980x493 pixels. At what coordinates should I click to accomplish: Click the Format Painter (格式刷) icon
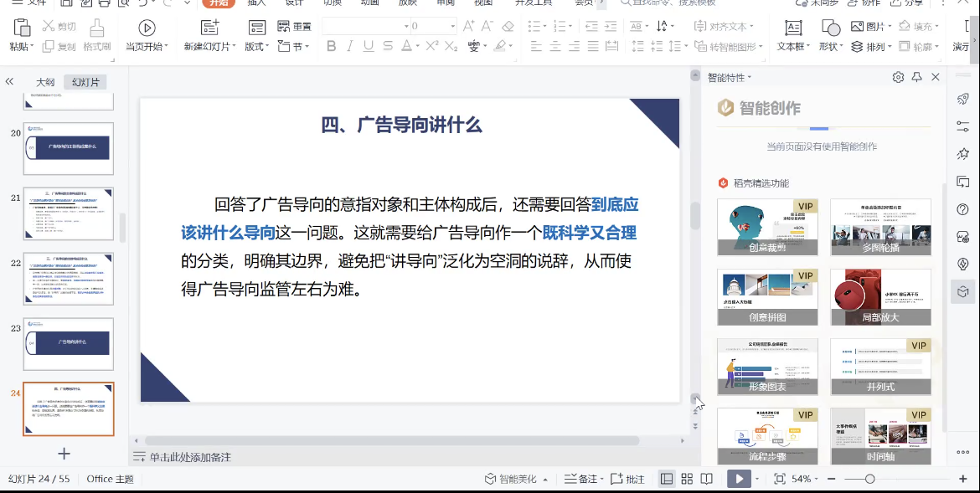pos(97,28)
